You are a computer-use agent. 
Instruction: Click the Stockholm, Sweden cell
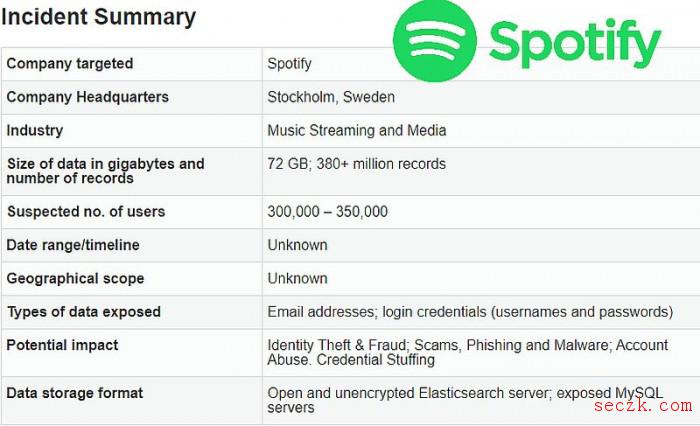[x=331, y=97]
